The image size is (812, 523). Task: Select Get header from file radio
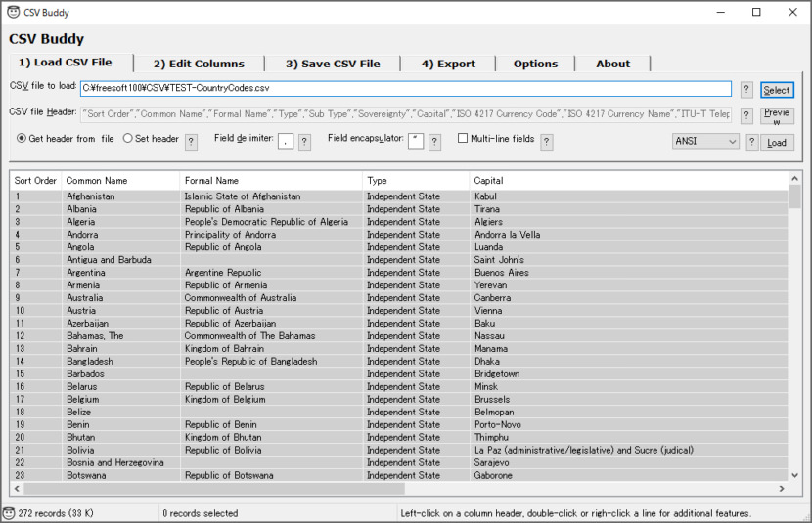coord(22,138)
